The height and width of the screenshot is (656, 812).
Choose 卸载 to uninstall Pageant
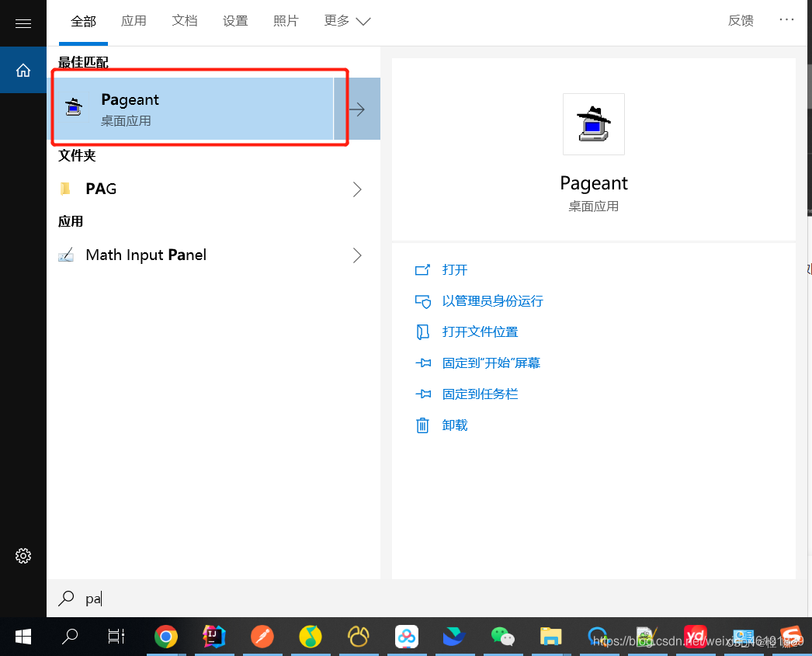(455, 425)
